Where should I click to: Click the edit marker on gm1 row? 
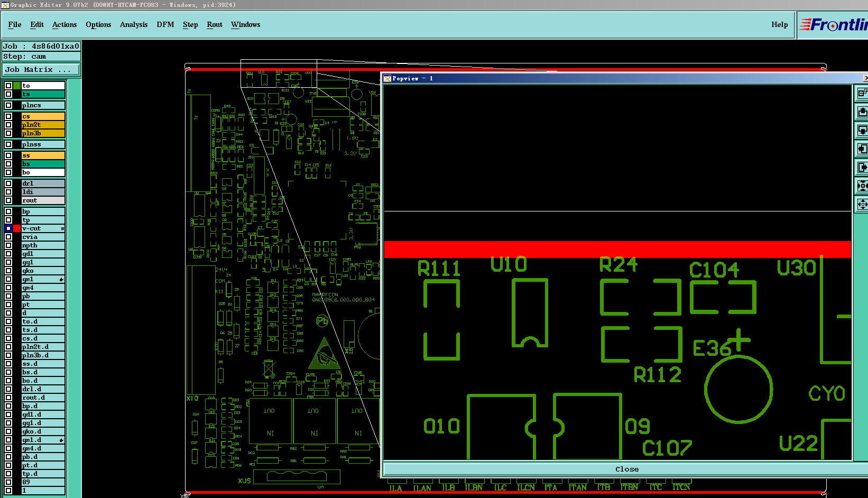[x=61, y=279]
